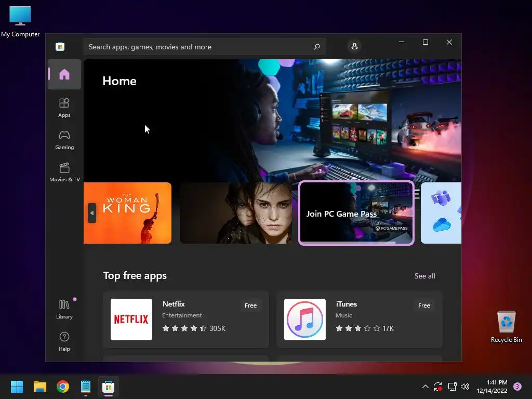Open the network tray icon
The height and width of the screenshot is (399, 532).
click(x=452, y=387)
